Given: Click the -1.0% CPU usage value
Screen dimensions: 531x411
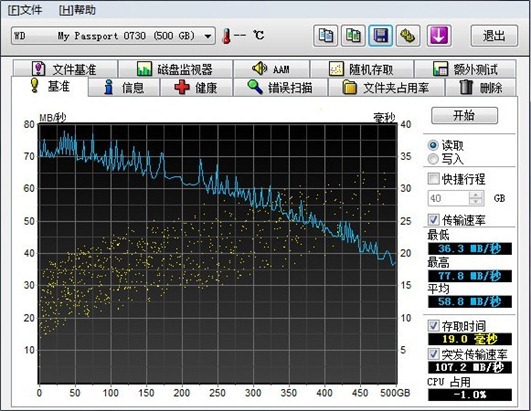Looking at the screenshot, I should point(470,395).
